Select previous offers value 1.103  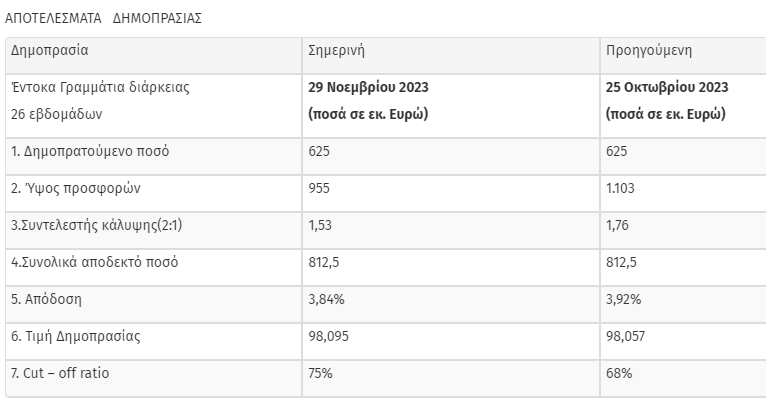620,188
